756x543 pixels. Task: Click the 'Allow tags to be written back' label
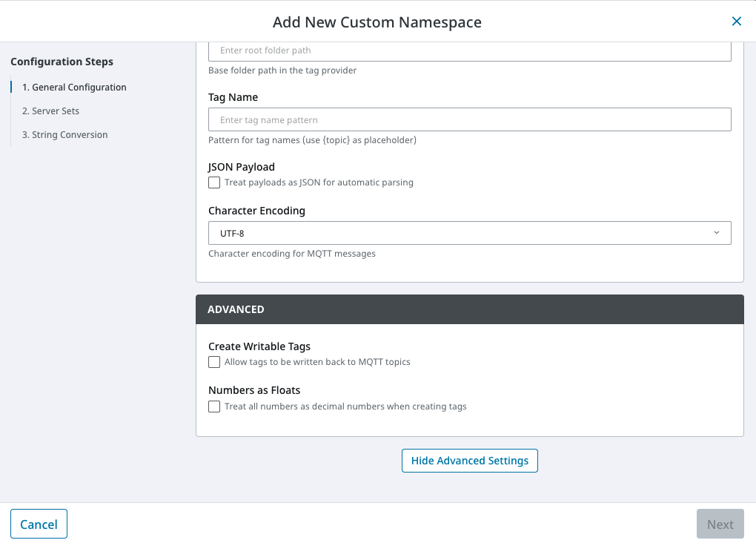coord(317,362)
